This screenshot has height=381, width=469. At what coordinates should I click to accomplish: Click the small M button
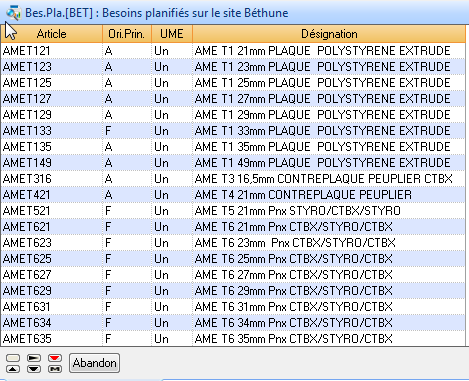coord(55,369)
